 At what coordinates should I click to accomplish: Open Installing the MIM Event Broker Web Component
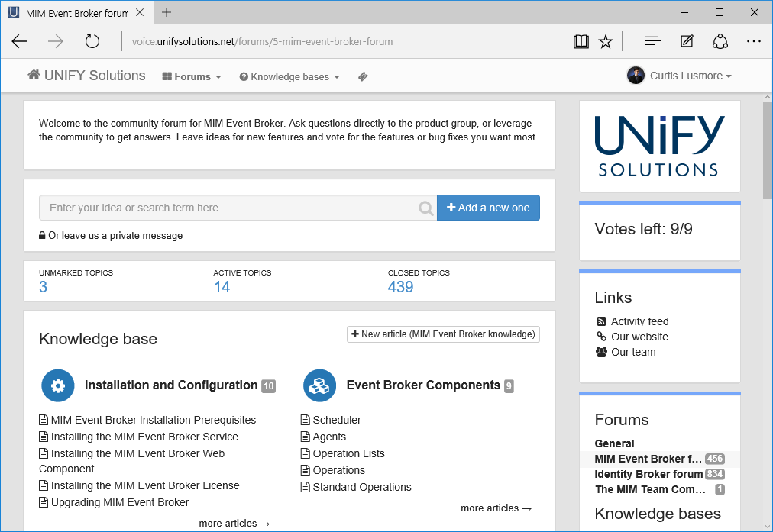[131, 461]
